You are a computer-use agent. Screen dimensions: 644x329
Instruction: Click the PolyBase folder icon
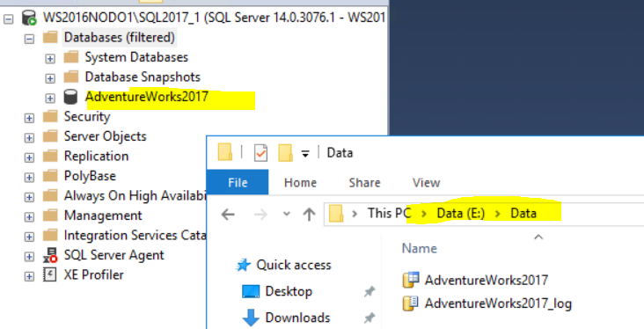click(x=50, y=176)
